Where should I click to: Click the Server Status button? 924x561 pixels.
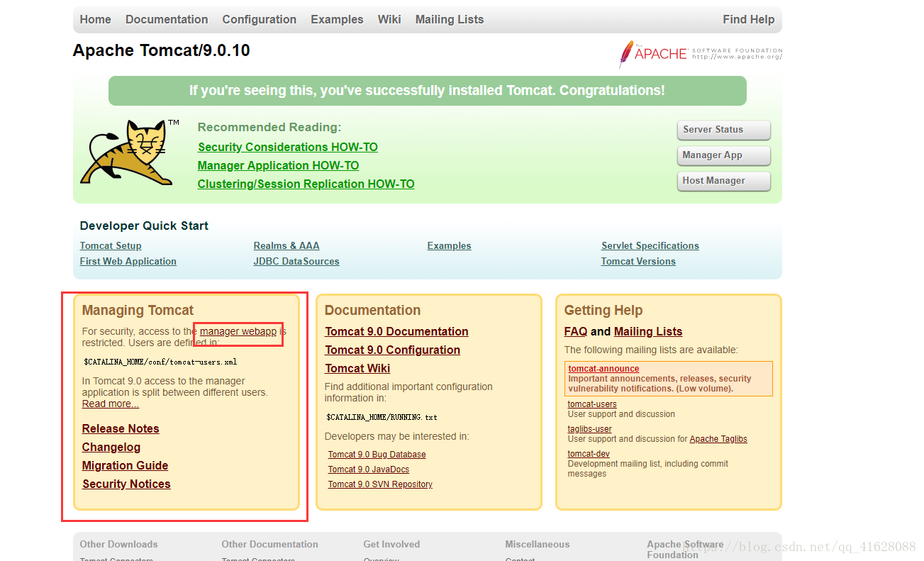tap(723, 130)
